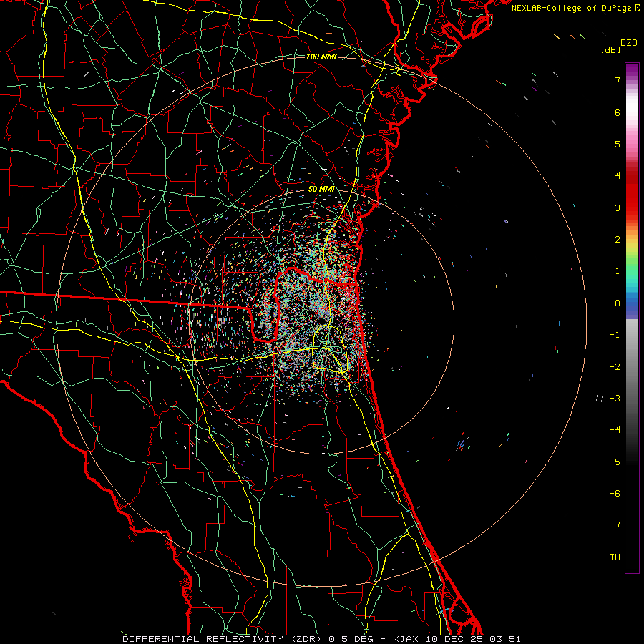Click the 1 value on the dB scale

coord(618,271)
